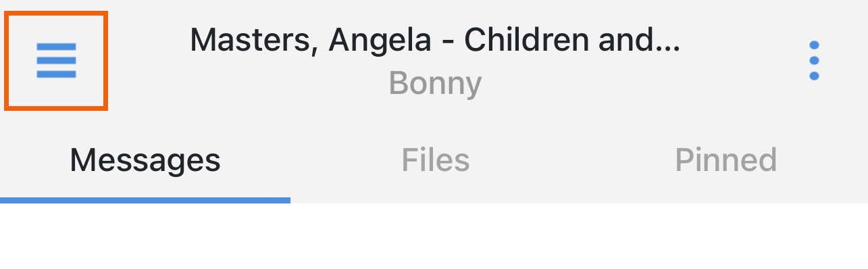Open conversation details from the truncated title
The height and width of the screenshot is (269, 868).
(x=435, y=41)
